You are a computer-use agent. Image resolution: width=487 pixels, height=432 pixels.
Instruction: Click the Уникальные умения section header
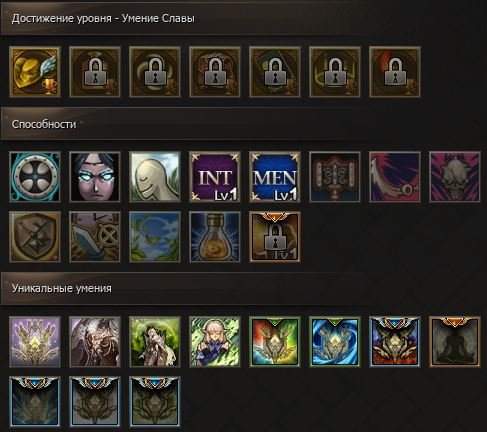(62, 288)
